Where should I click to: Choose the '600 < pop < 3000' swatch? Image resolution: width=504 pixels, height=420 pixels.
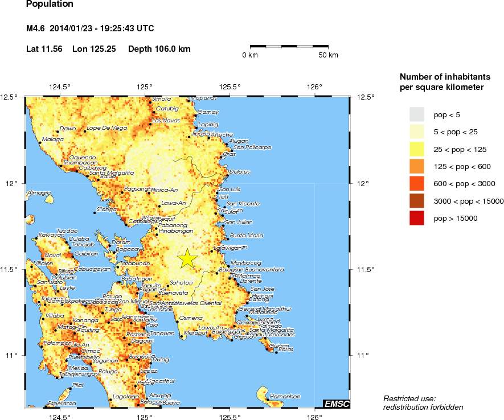click(417, 183)
